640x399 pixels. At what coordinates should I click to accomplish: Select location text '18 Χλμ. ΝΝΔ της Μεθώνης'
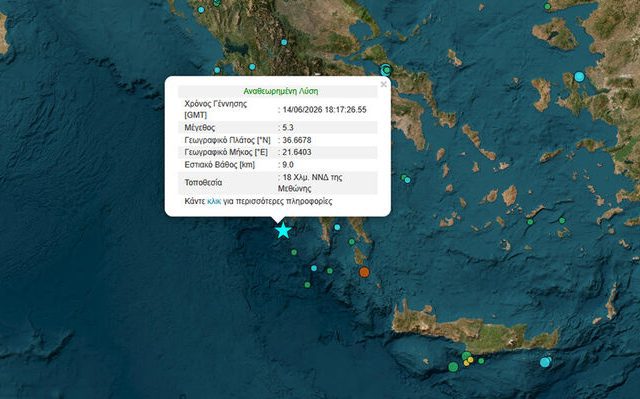[x=310, y=183]
